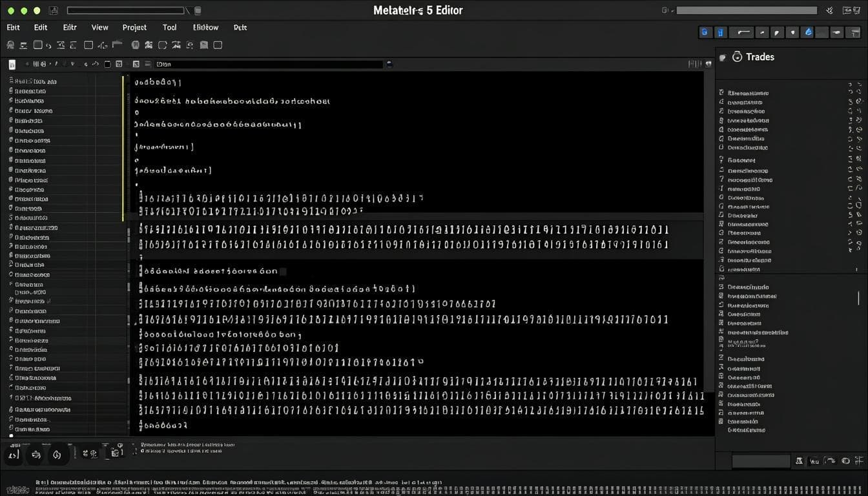Open the View menu
868x496 pixels.
click(99, 27)
